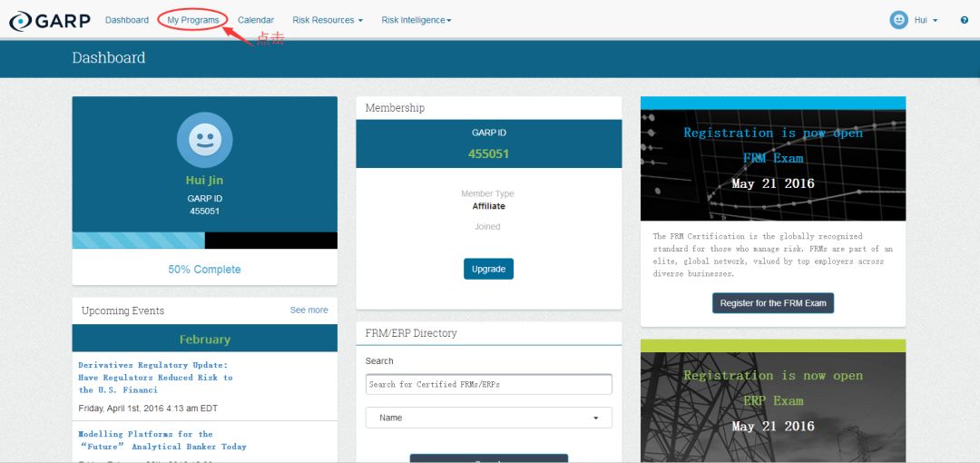This screenshot has width=980, height=463.
Task: Expand the Risk Intelligence dropdown menu
Action: coord(416,20)
